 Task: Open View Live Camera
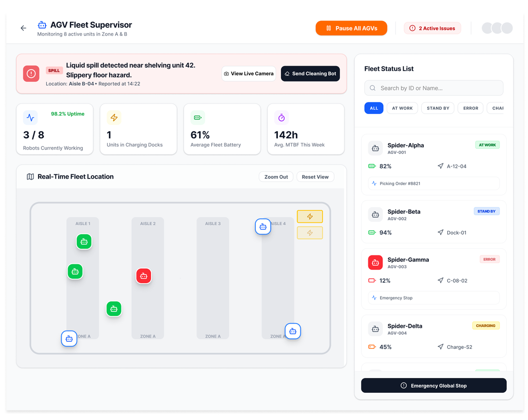point(248,74)
